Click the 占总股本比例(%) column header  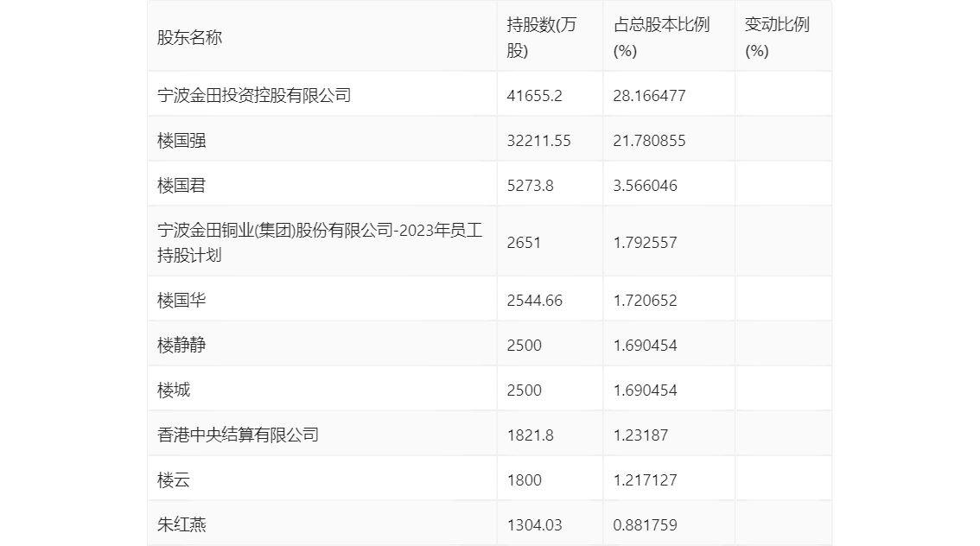(661, 37)
